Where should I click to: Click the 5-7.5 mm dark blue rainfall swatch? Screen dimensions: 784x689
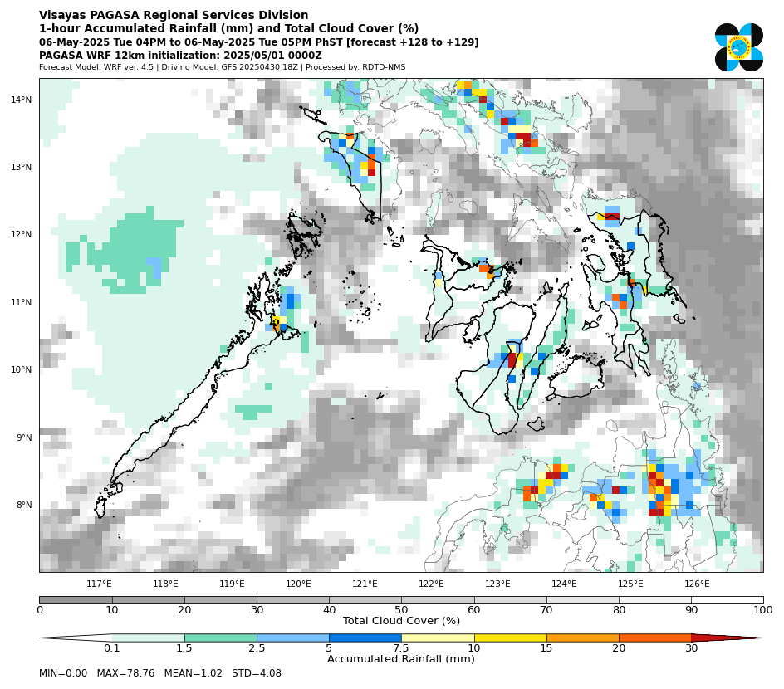pyautogui.click(x=365, y=638)
